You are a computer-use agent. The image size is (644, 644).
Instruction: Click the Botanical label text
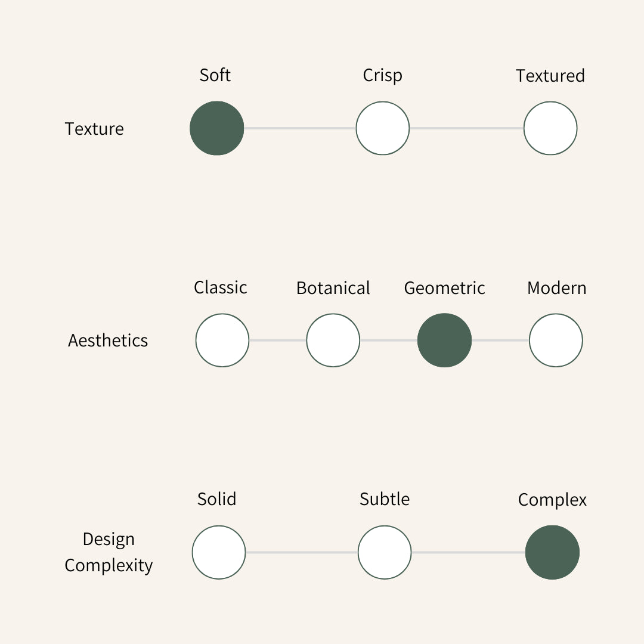click(x=333, y=288)
